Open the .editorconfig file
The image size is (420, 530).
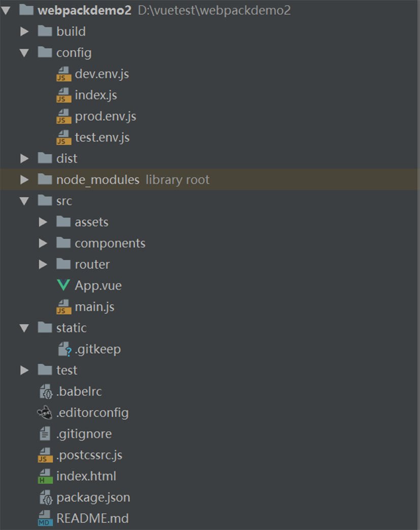[x=92, y=413]
